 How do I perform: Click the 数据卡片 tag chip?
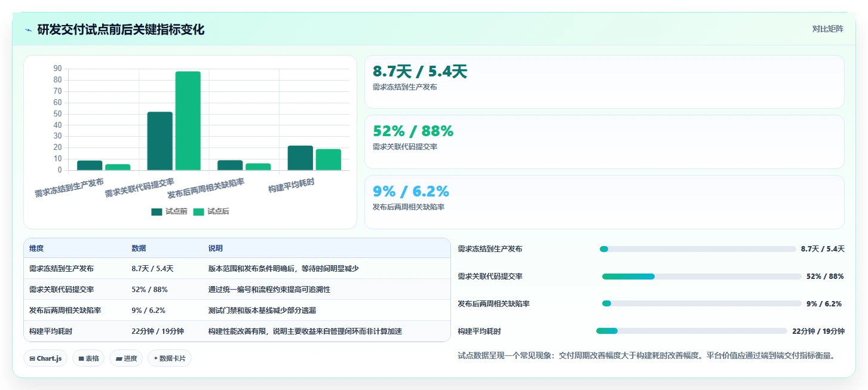pyautogui.click(x=170, y=358)
